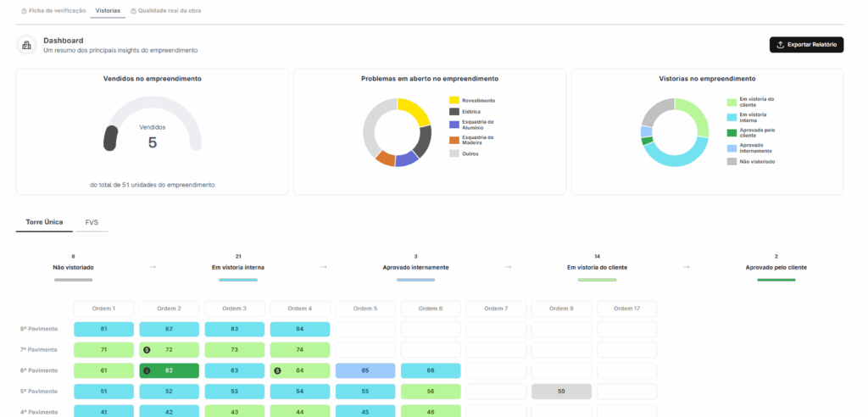Click the Ficha de verificação tab icon
868x417 pixels.
coord(24,11)
